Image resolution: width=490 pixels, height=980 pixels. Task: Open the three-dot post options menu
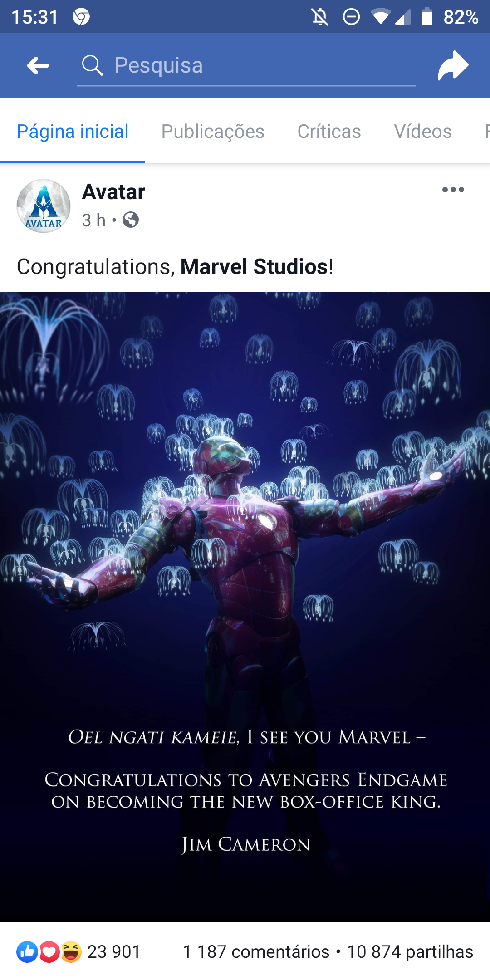(x=453, y=190)
